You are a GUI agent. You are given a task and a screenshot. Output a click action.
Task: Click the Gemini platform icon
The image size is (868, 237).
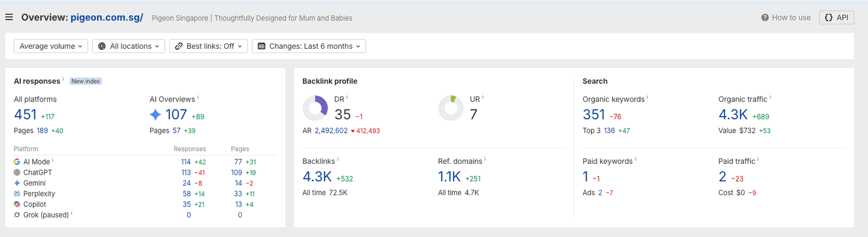tap(17, 183)
